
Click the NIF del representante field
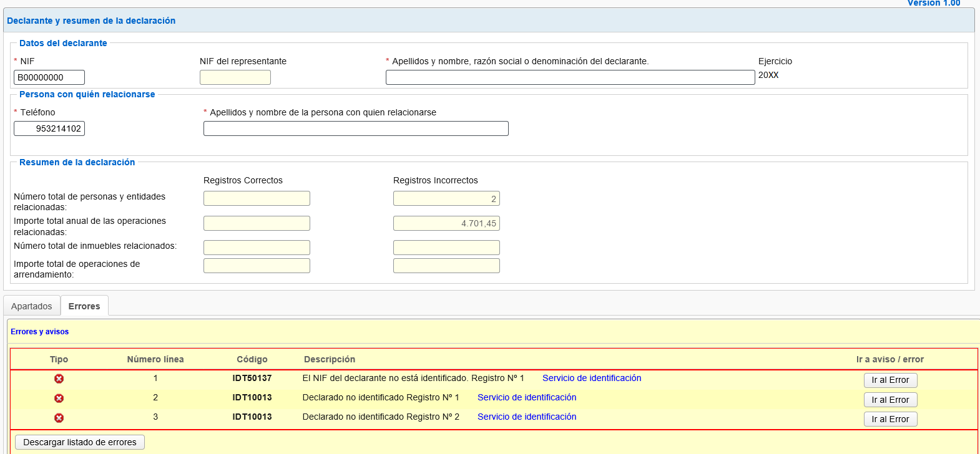pos(235,77)
